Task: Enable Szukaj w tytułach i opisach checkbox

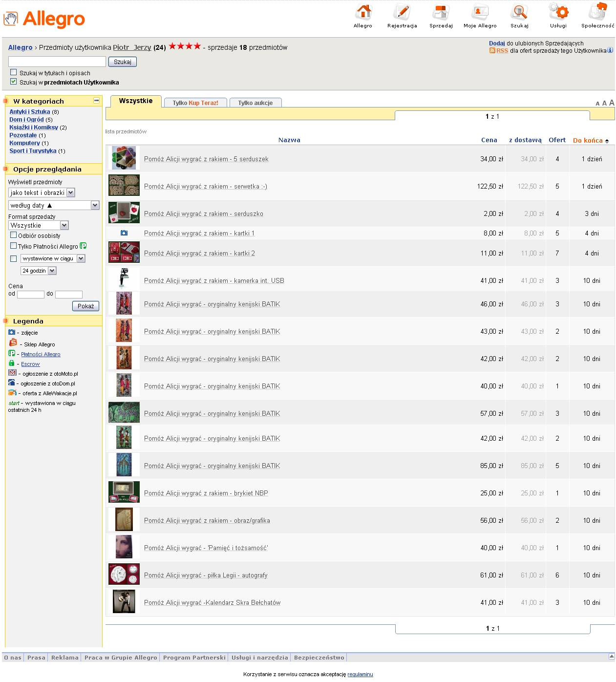Action: [x=14, y=72]
